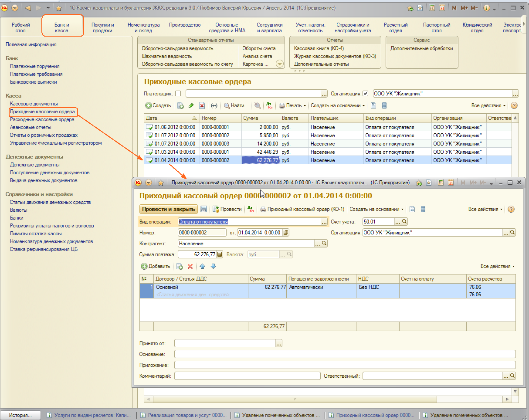Open Все действия in order form toolbar
Viewport: 529px width, 420px height.
click(485, 209)
